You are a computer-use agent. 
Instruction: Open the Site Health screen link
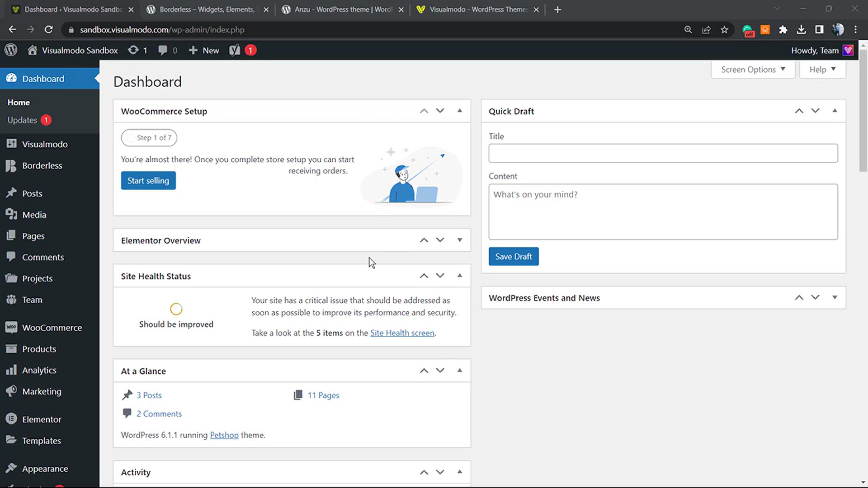(x=402, y=333)
